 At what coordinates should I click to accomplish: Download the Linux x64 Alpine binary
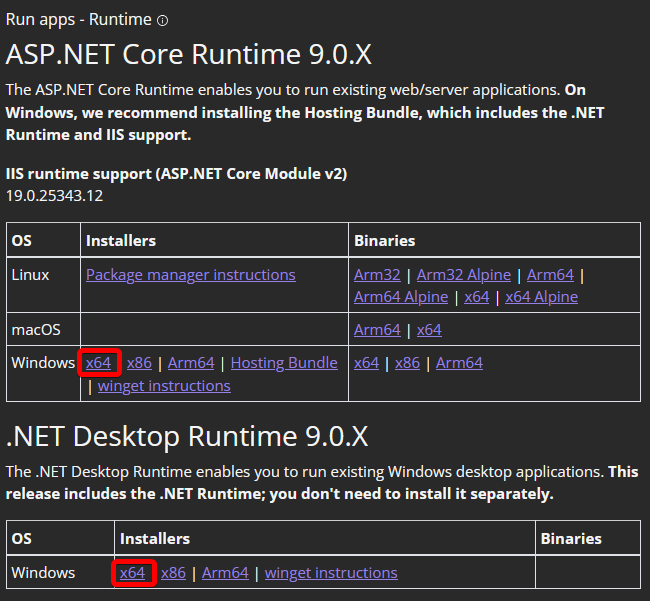(541, 297)
